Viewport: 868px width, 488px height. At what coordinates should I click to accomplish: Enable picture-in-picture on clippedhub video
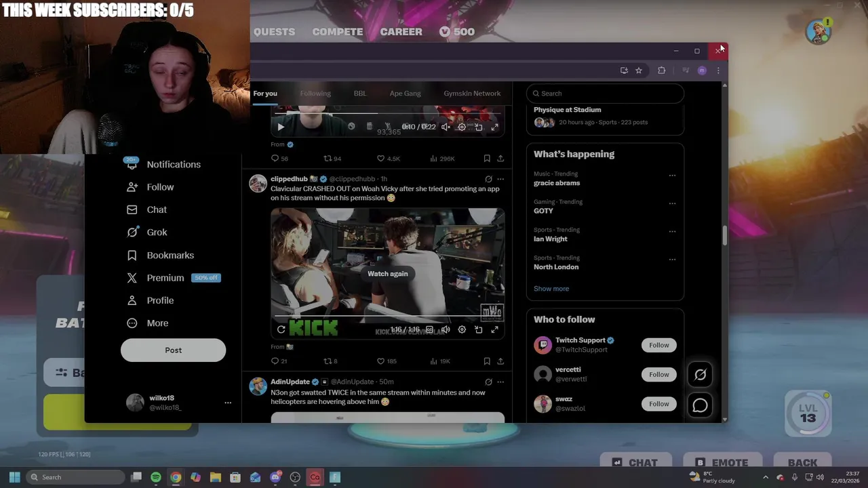(x=478, y=329)
